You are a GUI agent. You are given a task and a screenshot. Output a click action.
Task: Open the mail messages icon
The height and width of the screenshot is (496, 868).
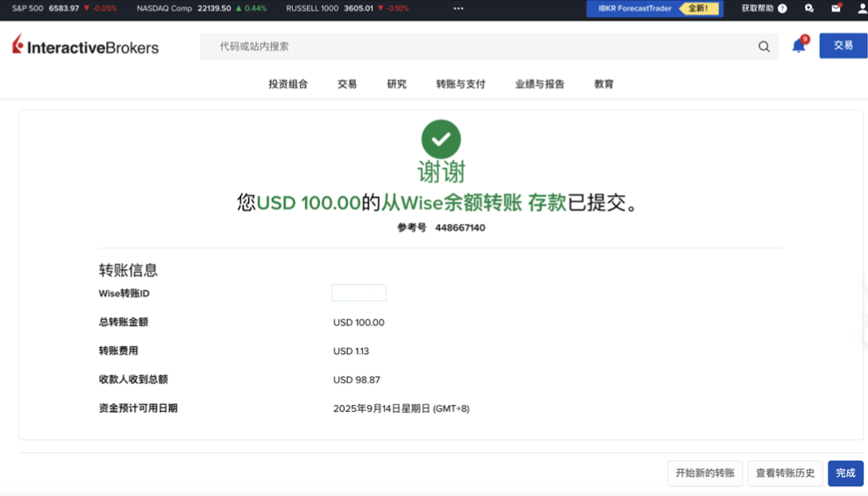(836, 9)
